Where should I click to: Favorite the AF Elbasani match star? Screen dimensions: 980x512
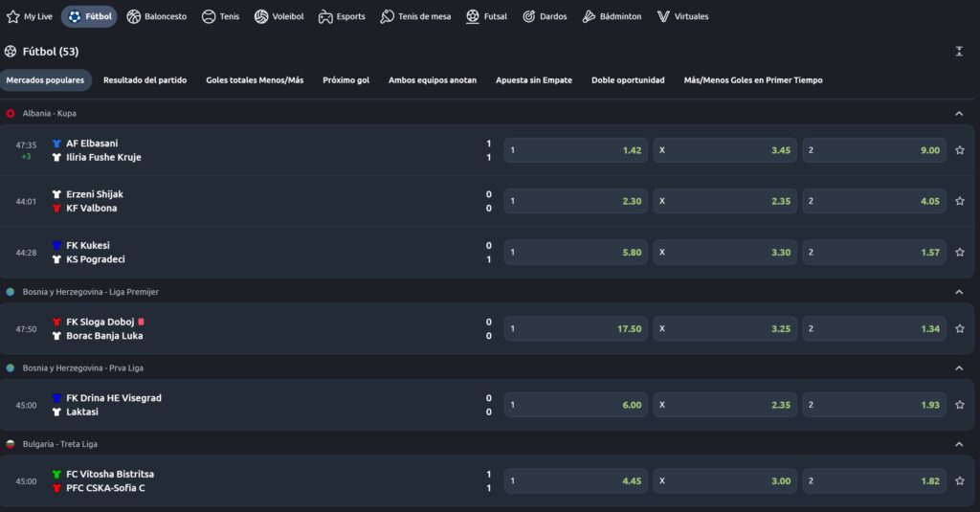pyautogui.click(x=960, y=150)
